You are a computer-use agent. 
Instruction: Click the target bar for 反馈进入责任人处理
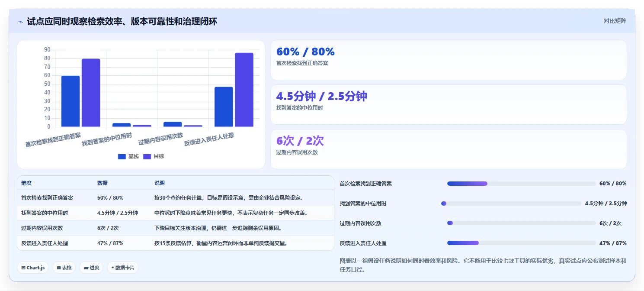pyautogui.click(x=244, y=90)
